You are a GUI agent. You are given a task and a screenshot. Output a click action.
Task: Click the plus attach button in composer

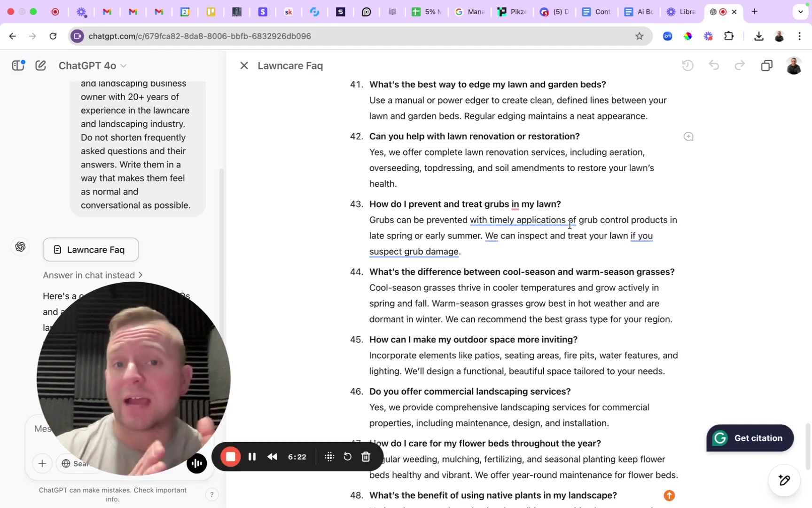[42, 463]
